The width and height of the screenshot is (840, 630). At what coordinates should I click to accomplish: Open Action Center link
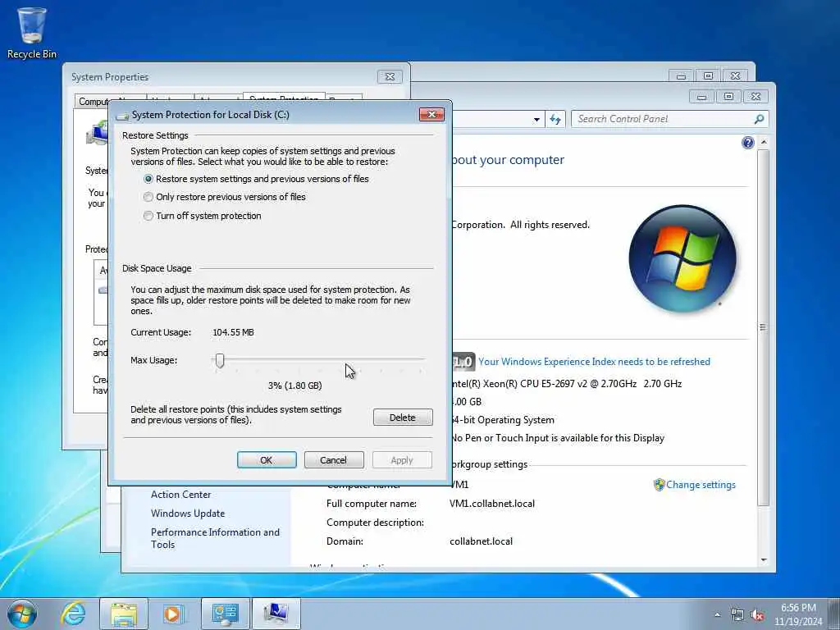click(x=181, y=495)
